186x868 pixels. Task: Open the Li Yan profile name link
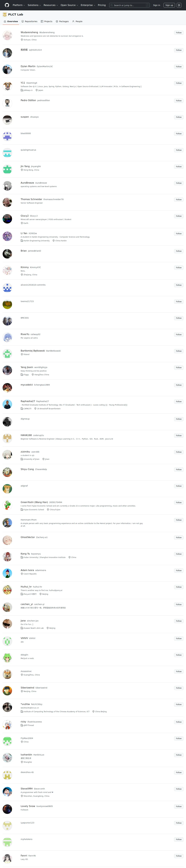tap(24, 233)
